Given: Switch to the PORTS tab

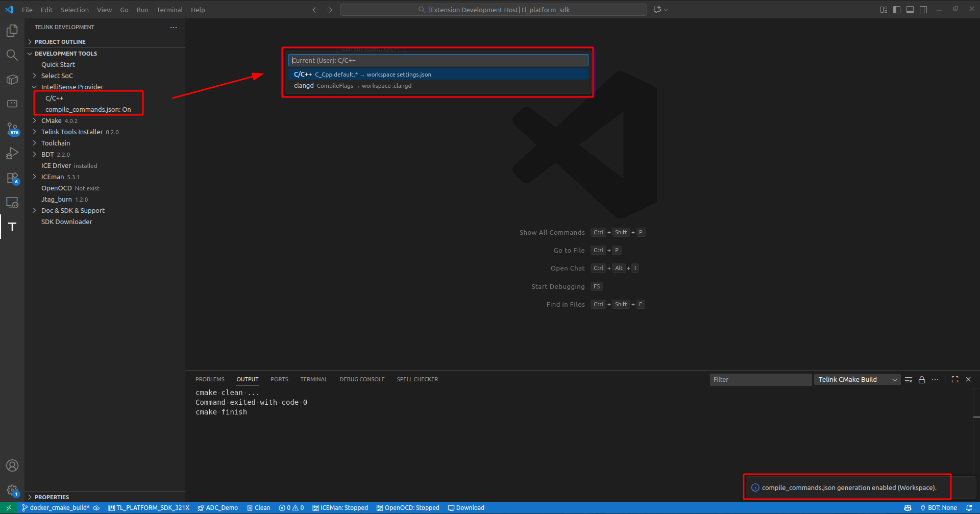Looking at the screenshot, I should point(279,379).
